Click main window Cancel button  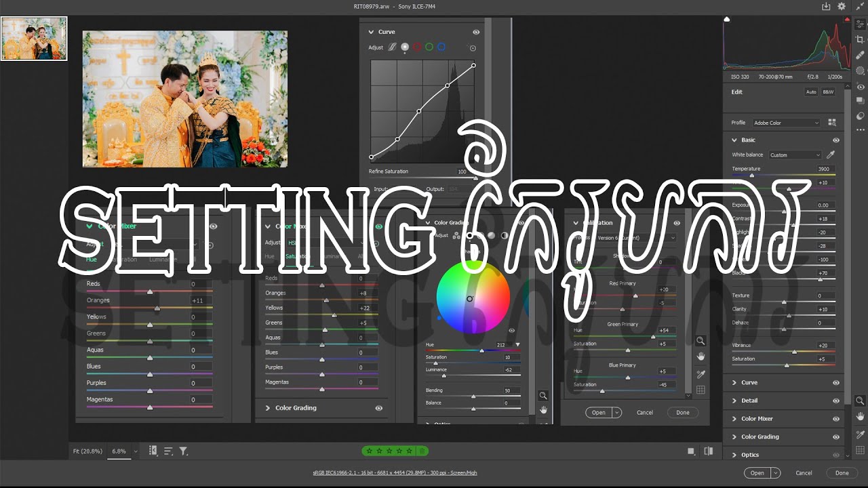(x=804, y=473)
